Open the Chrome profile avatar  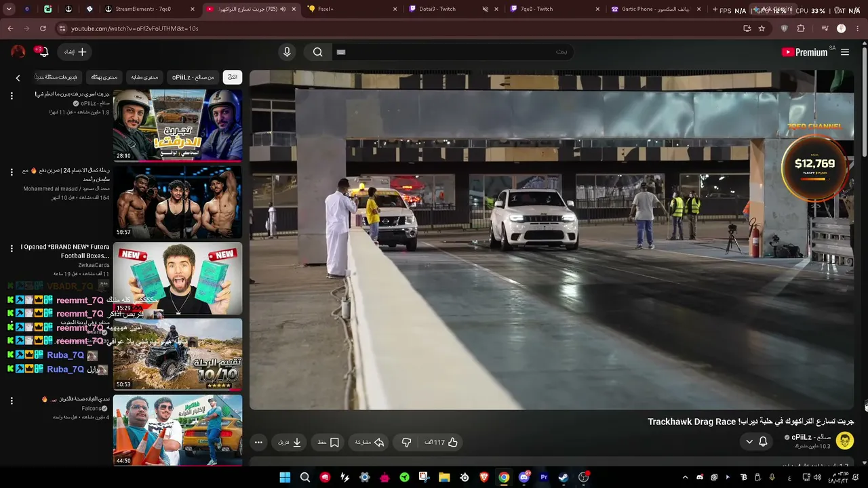(842, 28)
